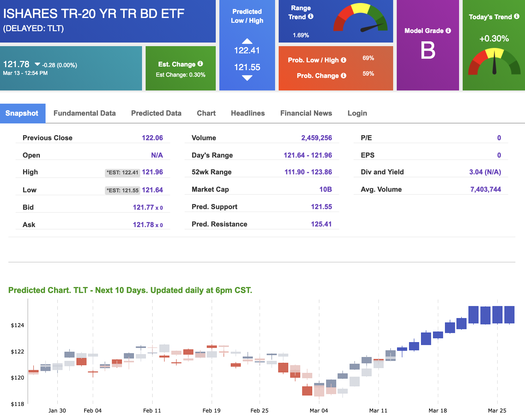Image resolution: width=525 pixels, height=420 pixels.
Task: Click the 52wk Range value 111.90 - 123.86
Action: 308,172
